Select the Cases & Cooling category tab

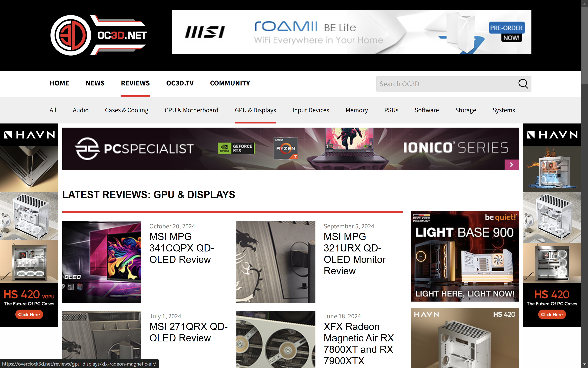[x=127, y=110]
